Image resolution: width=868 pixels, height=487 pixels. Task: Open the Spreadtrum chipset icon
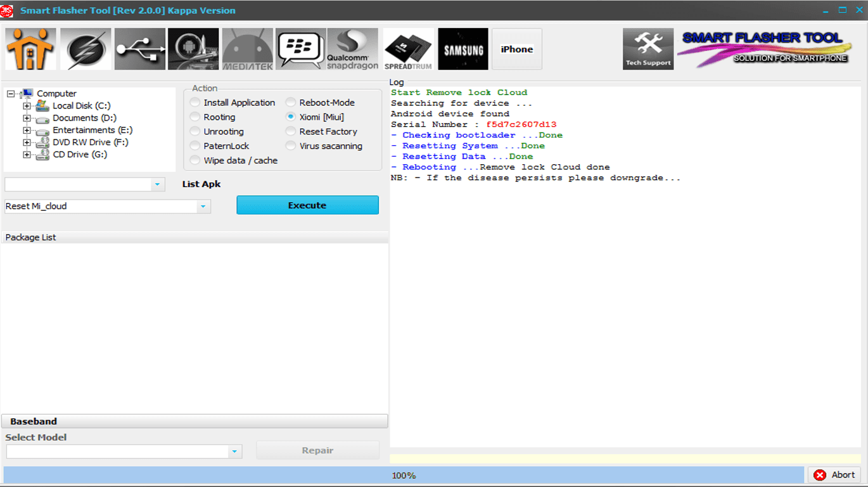(x=409, y=49)
